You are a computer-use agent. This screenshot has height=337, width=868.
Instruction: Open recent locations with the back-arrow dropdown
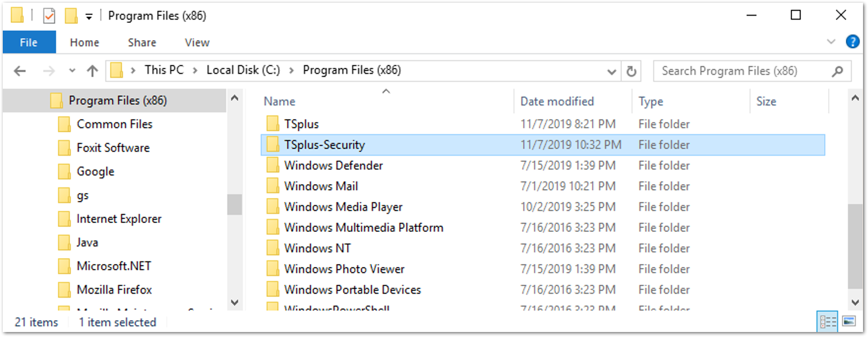[72, 70]
